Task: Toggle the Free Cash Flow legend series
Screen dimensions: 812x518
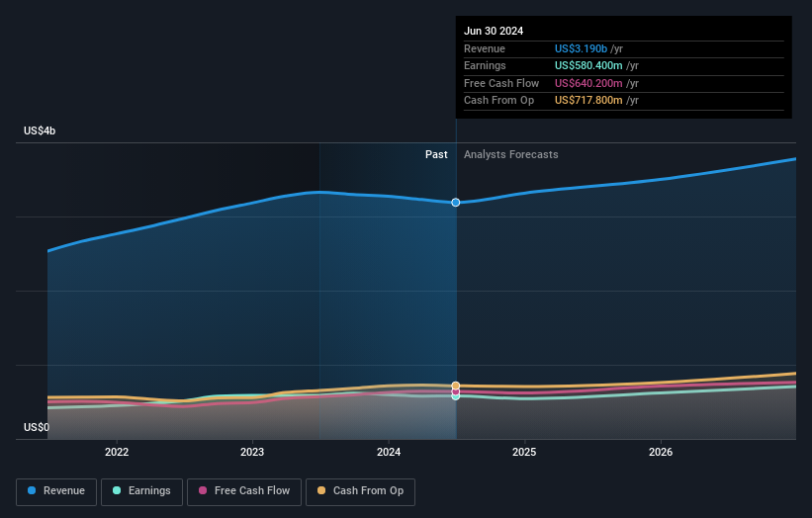Action: [x=244, y=491]
